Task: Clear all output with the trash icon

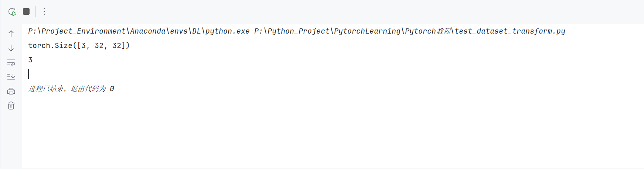Action: [11, 106]
